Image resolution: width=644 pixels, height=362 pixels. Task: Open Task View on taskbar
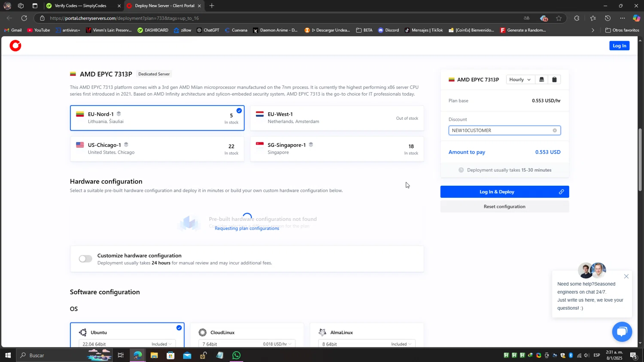(121, 355)
